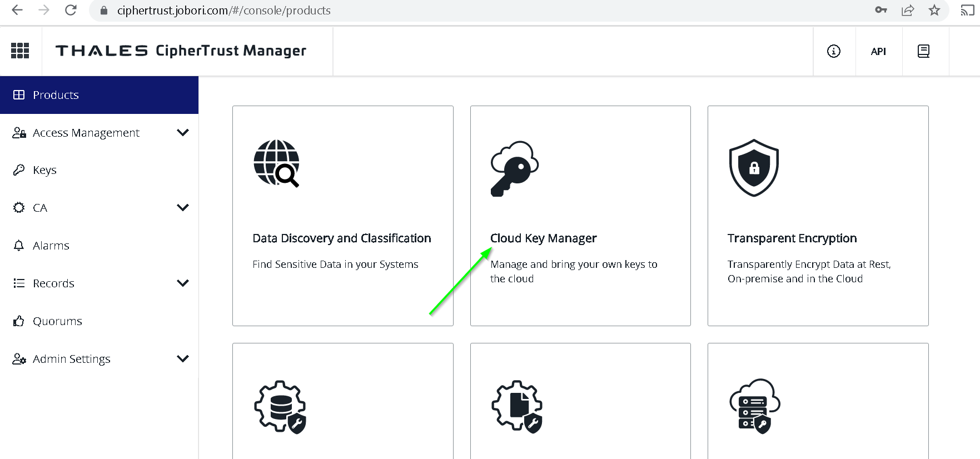Click the info circle icon in header

click(x=834, y=51)
